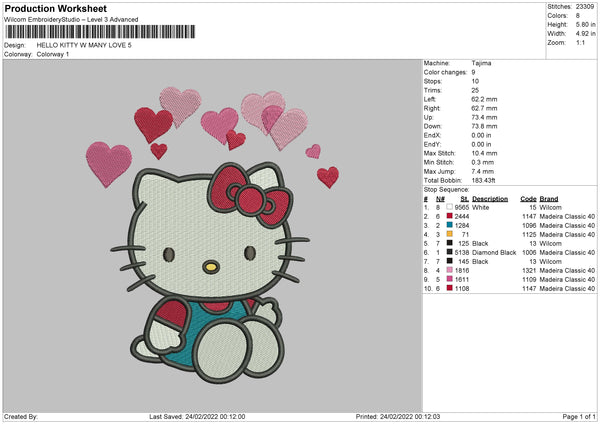This screenshot has width=600, height=424.
Task: Click thread code '1109' in stop sequence
Action: click(529, 279)
